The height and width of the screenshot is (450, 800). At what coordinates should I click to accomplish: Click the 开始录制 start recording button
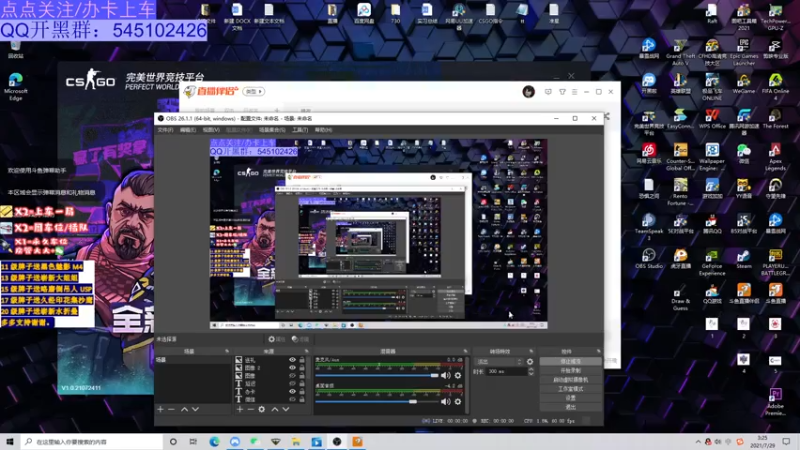pos(570,370)
